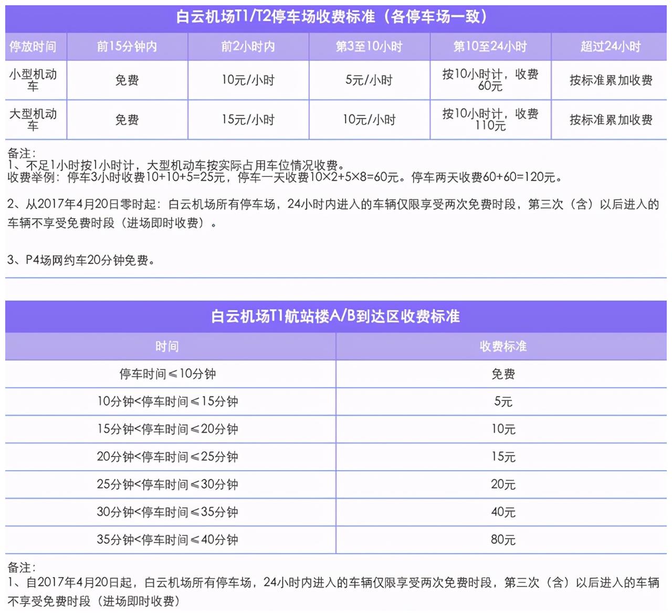
Task: Click the 收费标准 column header
Action: click(503, 345)
